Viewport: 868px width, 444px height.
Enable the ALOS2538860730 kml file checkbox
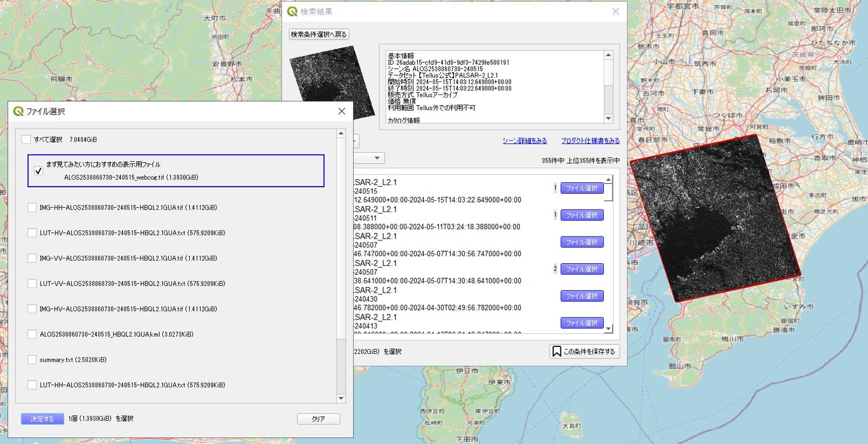click(x=32, y=334)
